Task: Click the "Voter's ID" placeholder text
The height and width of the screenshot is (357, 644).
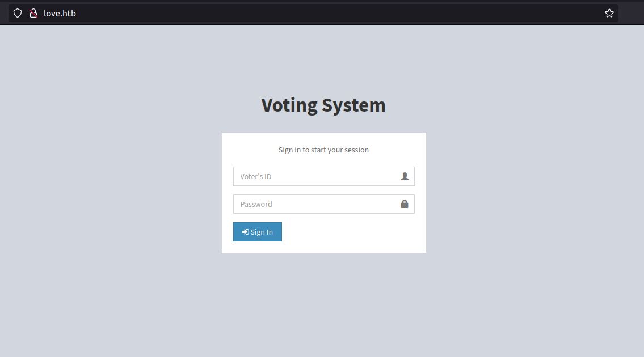Action: coord(256,176)
